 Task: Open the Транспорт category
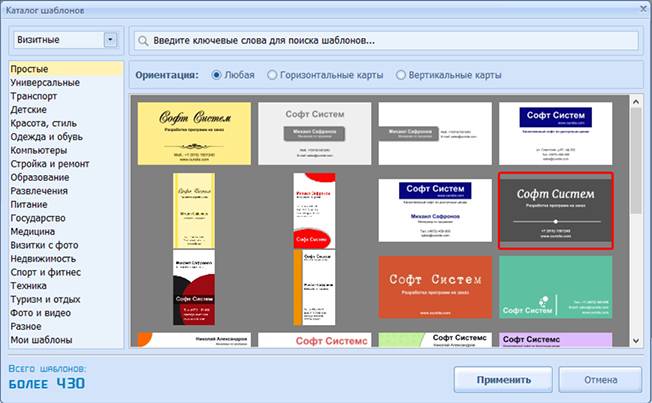(x=36, y=96)
